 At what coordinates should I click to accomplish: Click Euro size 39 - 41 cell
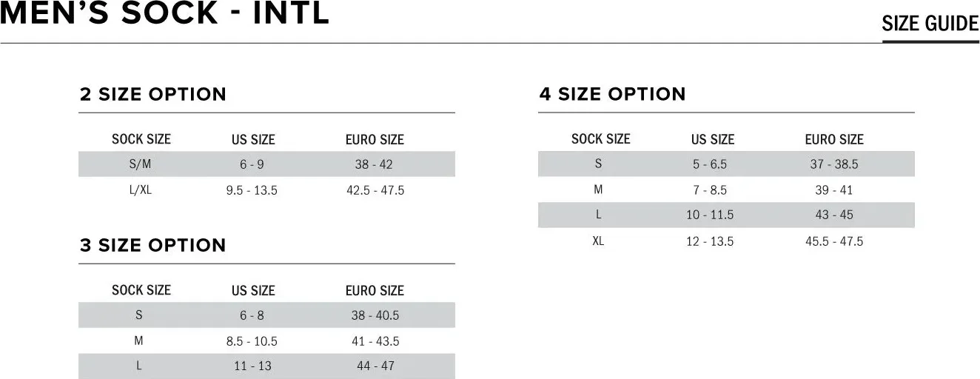click(834, 190)
